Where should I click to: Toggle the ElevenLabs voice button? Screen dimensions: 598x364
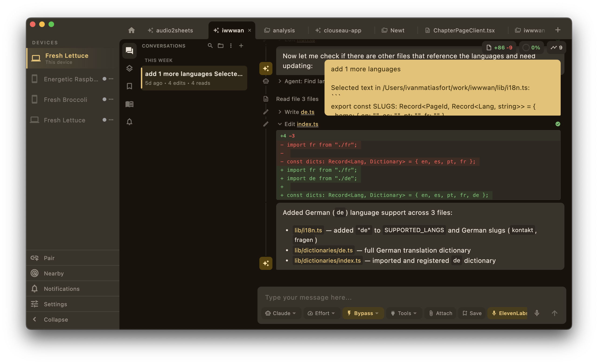tap(508, 313)
